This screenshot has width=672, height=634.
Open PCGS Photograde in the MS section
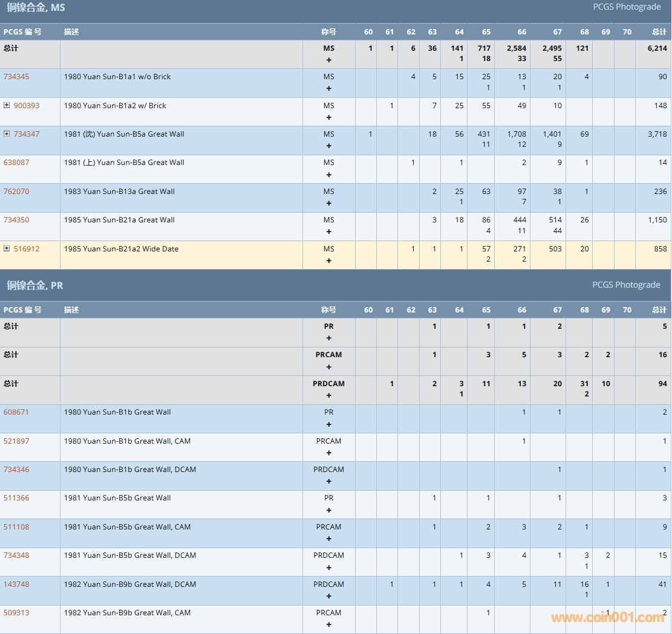pos(626,7)
